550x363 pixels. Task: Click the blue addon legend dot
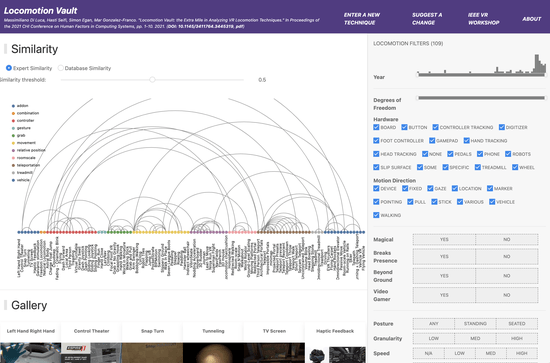[x=13, y=106]
